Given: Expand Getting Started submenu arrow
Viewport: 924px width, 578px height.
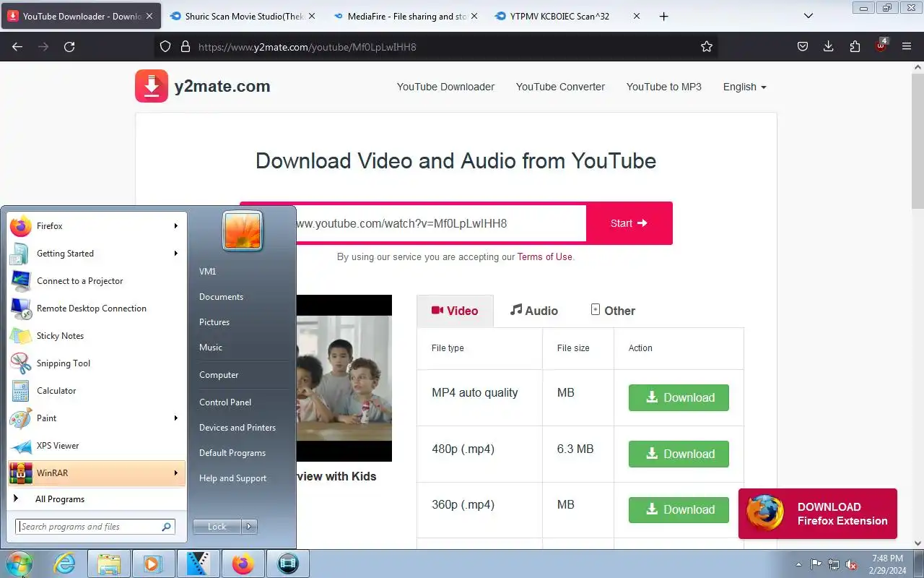Looking at the screenshot, I should click(x=175, y=254).
